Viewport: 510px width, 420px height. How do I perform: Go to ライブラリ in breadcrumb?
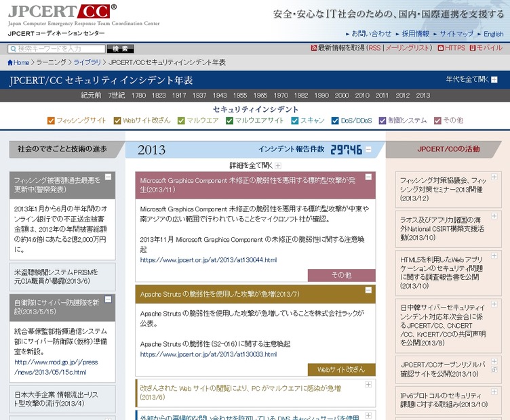[x=87, y=62]
